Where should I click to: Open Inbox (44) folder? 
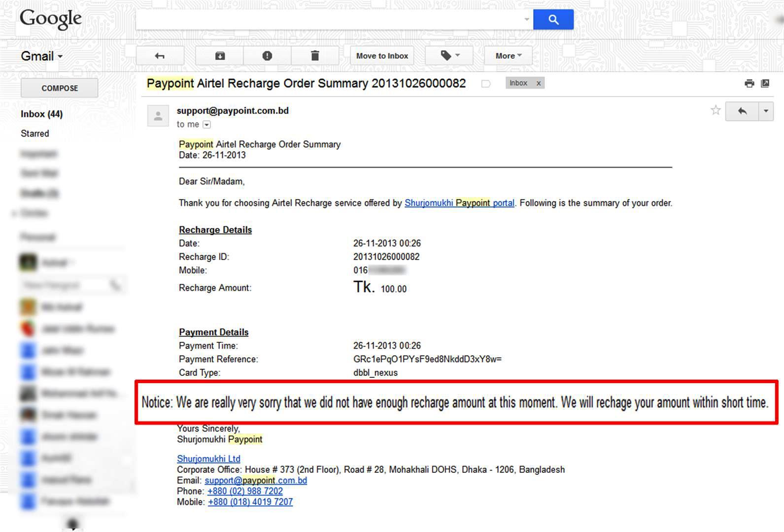pos(41,114)
